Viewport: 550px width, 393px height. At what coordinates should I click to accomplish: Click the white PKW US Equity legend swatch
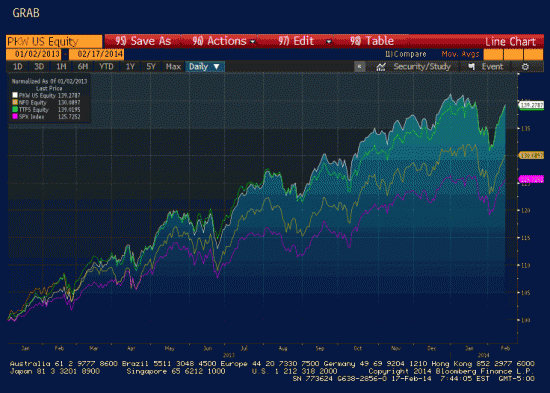[15, 95]
